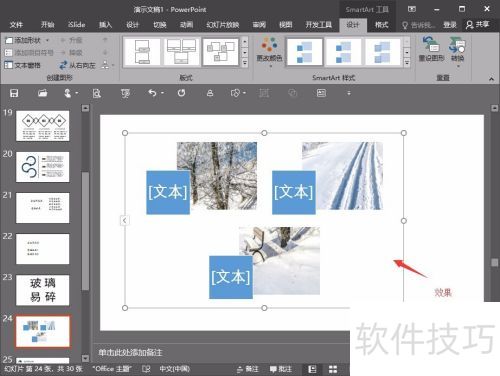Open the File (文件) tab
This screenshot has width=500, height=376.
[16, 25]
